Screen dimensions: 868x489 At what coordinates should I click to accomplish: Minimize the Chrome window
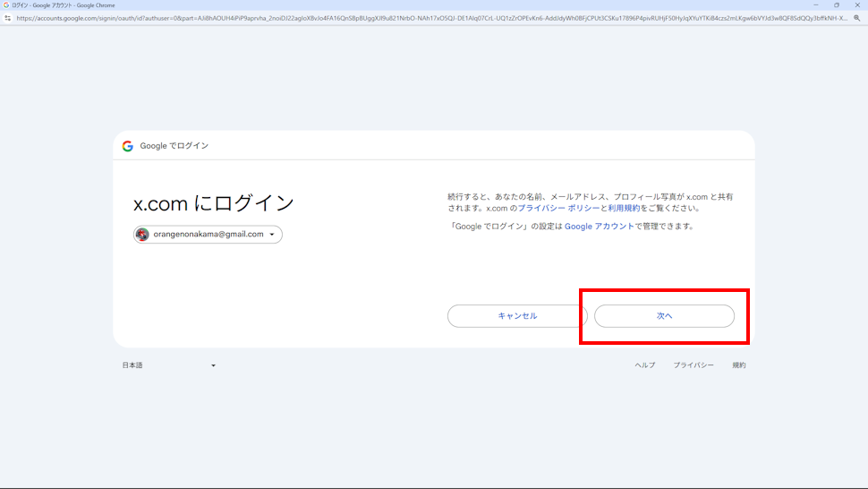pyautogui.click(x=816, y=5)
